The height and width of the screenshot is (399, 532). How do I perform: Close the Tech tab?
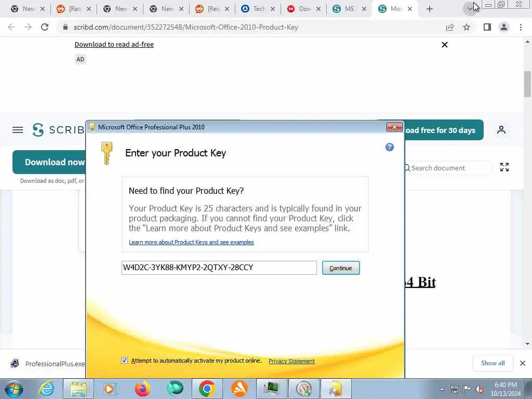[273, 9]
